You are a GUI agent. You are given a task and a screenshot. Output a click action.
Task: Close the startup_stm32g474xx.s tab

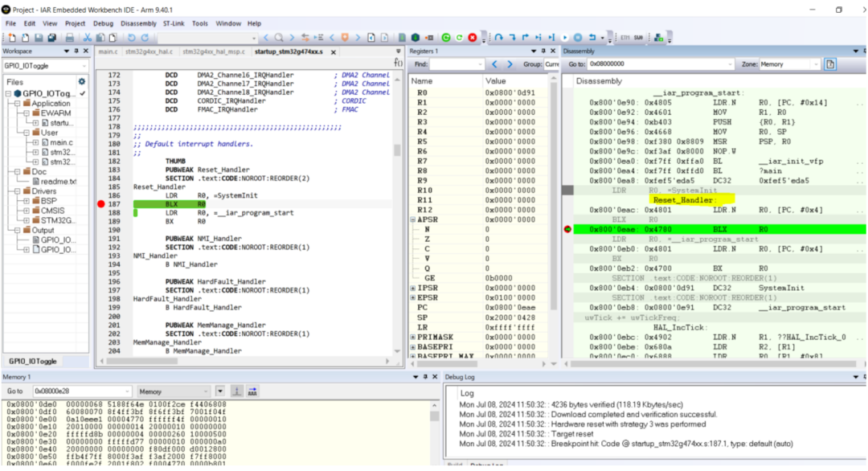tap(334, 52)
